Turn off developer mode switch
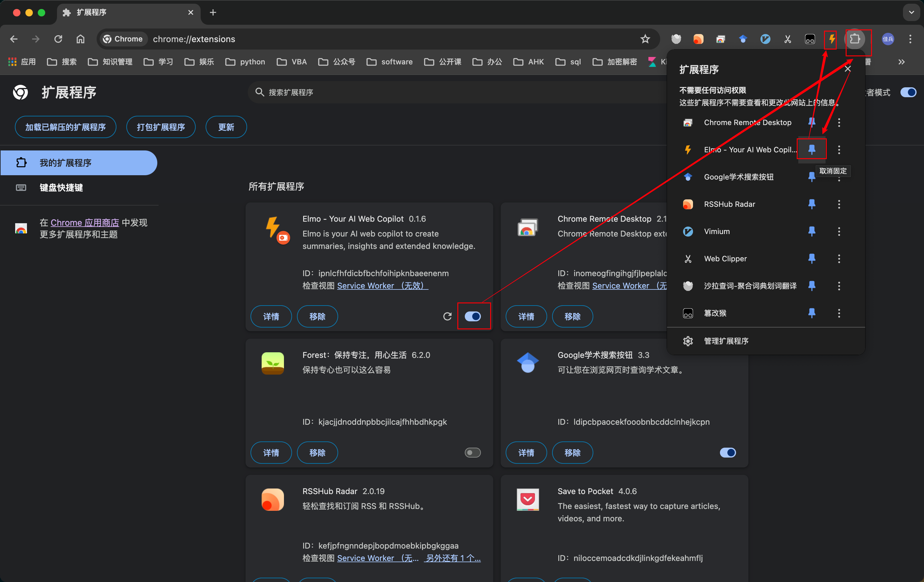The height and width of the screenshot is (582, 924). coord(908,92)
